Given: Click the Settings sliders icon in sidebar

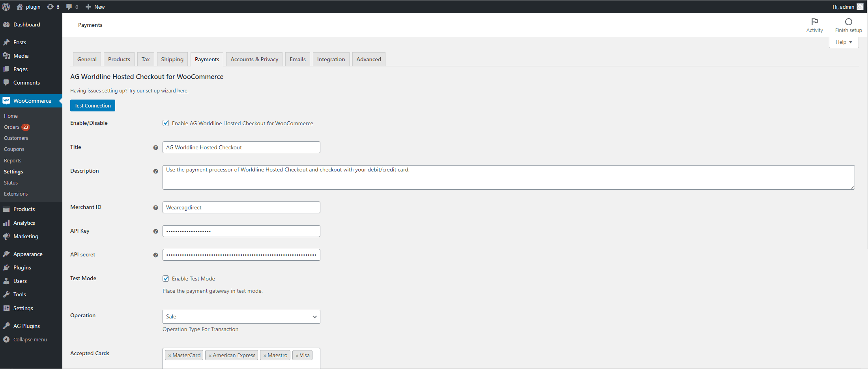Looking at the screenshot, I should (6, 308).
